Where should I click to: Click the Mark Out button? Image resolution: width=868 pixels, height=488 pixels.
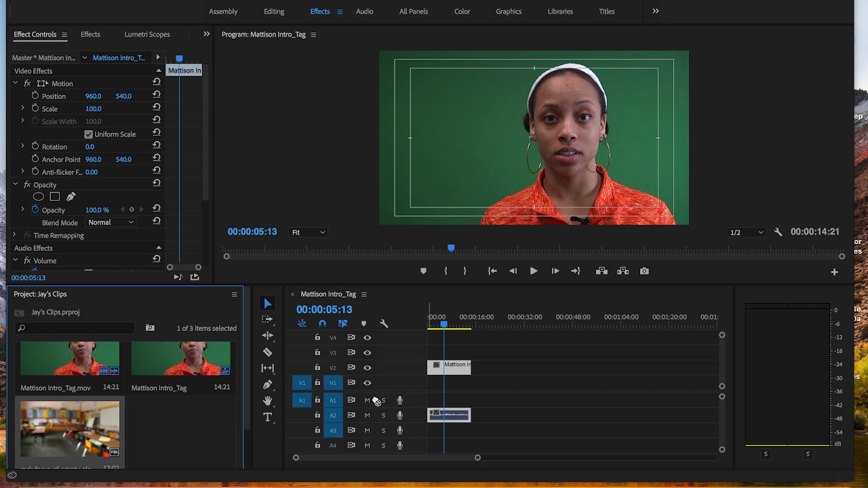pyautogui.click(x=465, y=271)
